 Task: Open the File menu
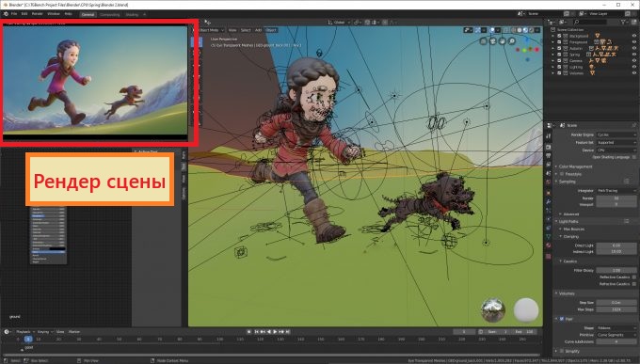(14, 14)
